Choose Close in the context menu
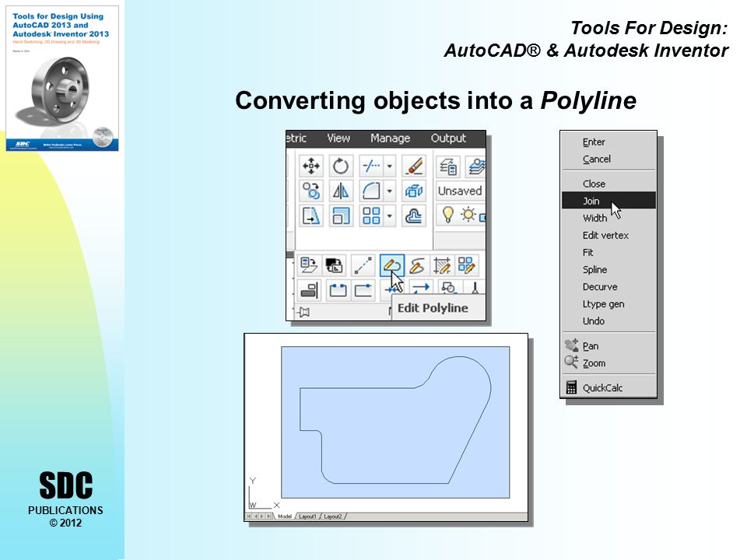This screenshot has width=747, height=560. (x=608, y=184)
